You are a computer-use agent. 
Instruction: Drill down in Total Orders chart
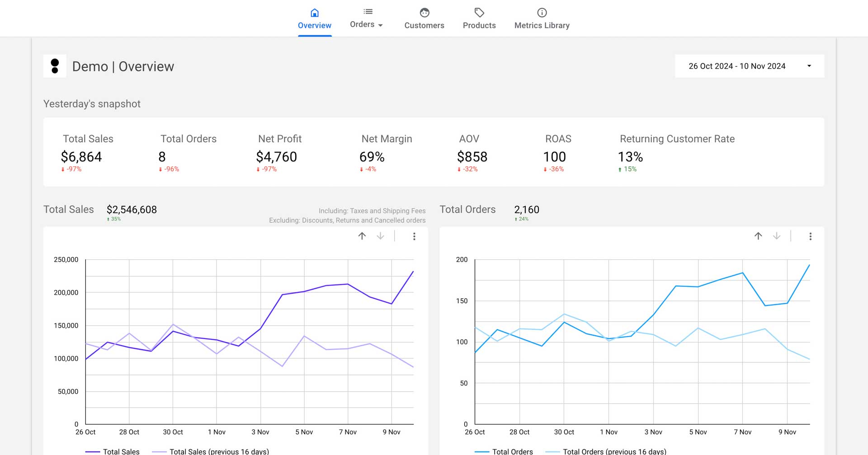coord(777,236)
